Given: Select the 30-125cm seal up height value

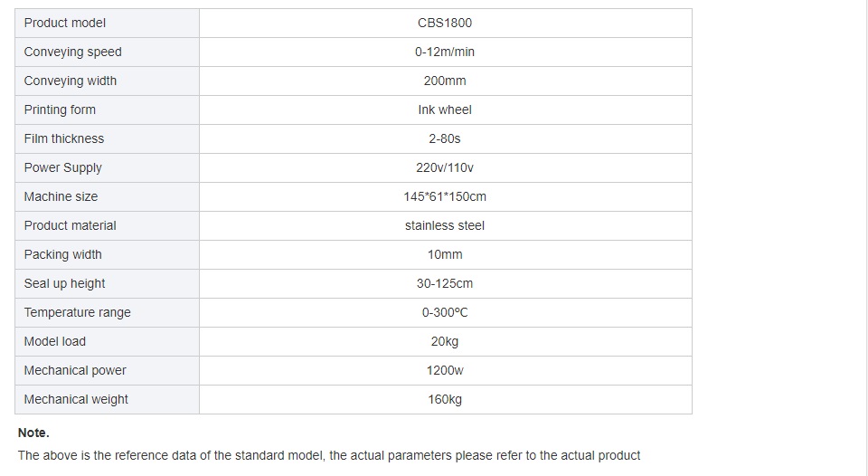Looking at the screenshot, I should coord(445,284).
